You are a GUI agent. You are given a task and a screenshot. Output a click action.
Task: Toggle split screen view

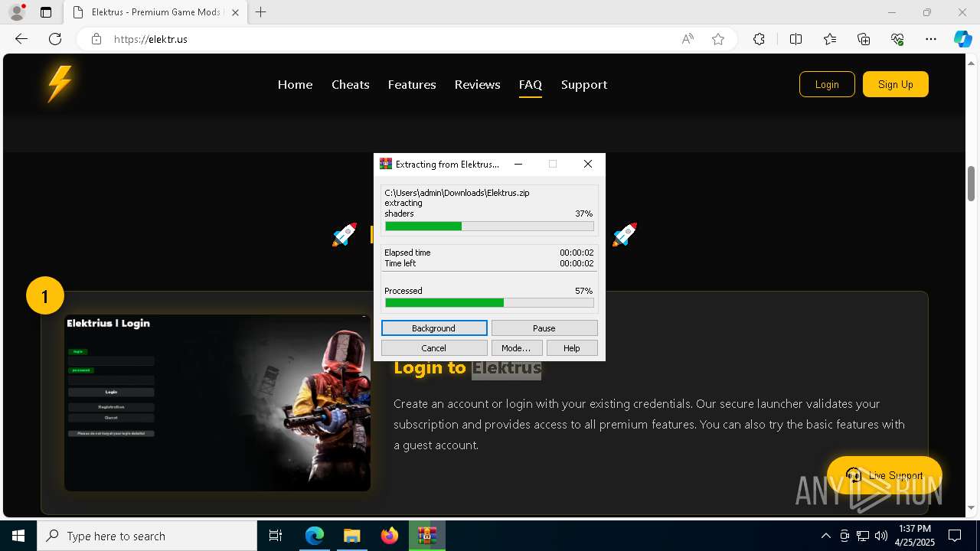795,39
